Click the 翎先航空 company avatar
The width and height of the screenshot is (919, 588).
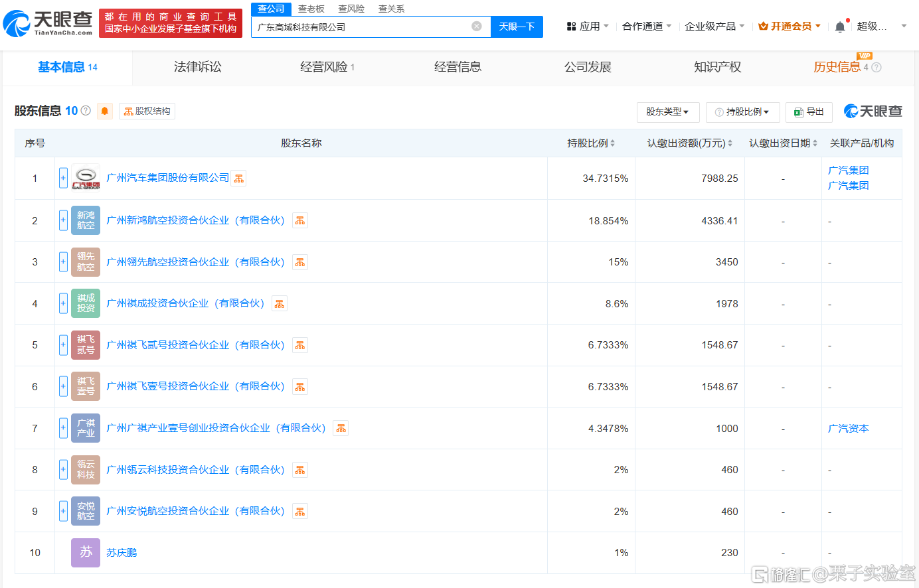[x=86, y=262]
